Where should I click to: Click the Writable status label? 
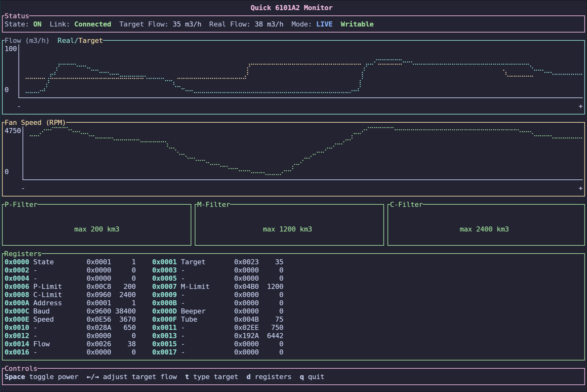pos(357,24)
